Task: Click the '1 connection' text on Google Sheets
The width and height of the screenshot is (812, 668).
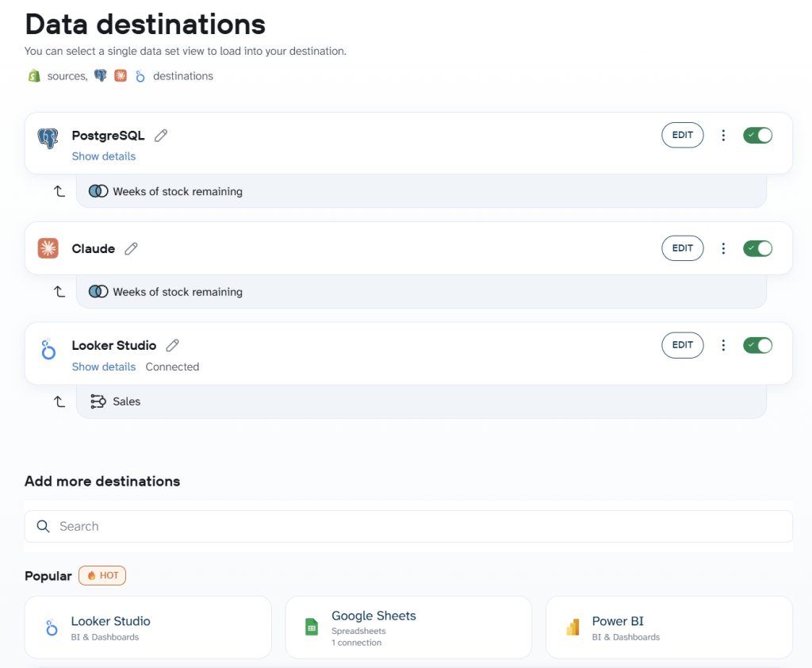Action: coord(356,643)
